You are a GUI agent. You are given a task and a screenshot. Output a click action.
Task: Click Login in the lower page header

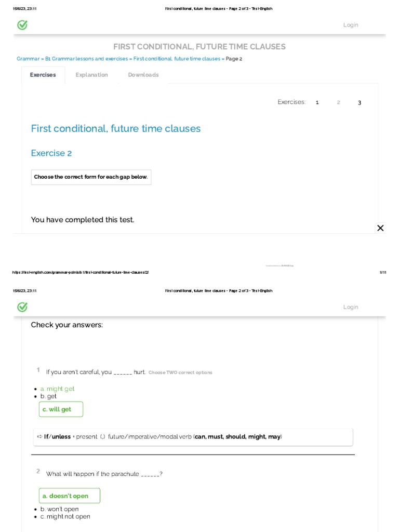[x=351, y=307]
